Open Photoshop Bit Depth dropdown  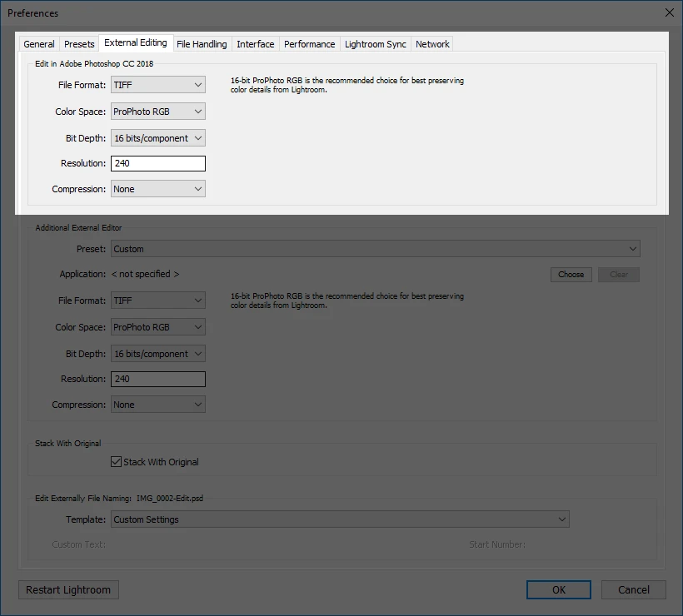(x=158, y=138)
